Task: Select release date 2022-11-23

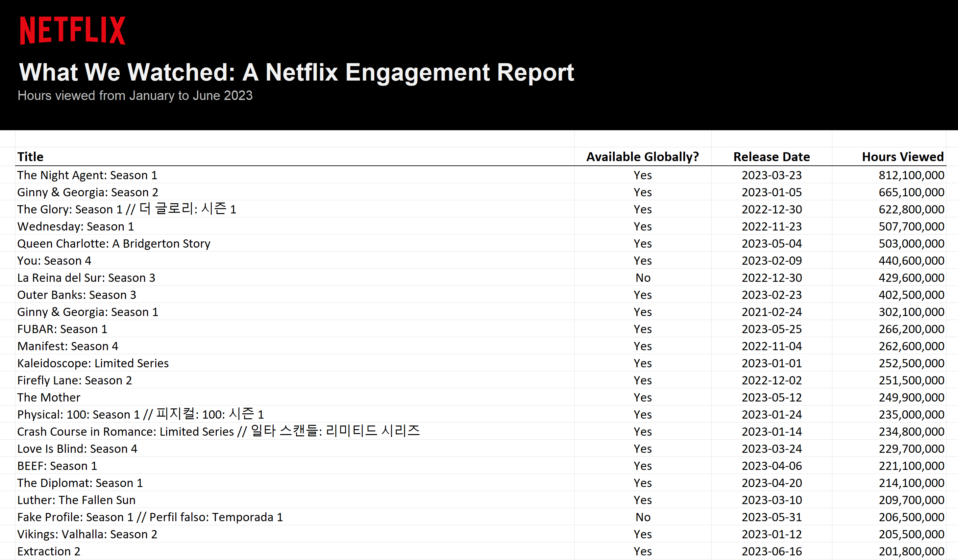Action: pos(772,227)
